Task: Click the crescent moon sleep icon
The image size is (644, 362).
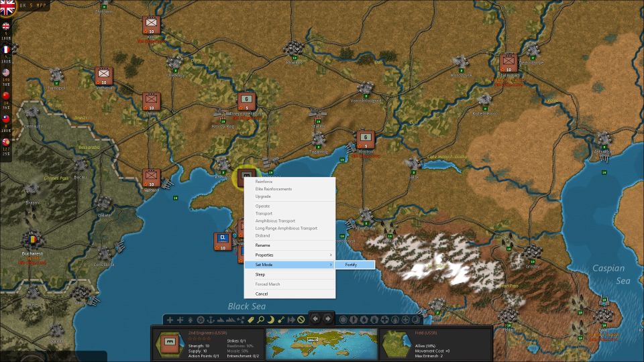Action: coord(271,319)
